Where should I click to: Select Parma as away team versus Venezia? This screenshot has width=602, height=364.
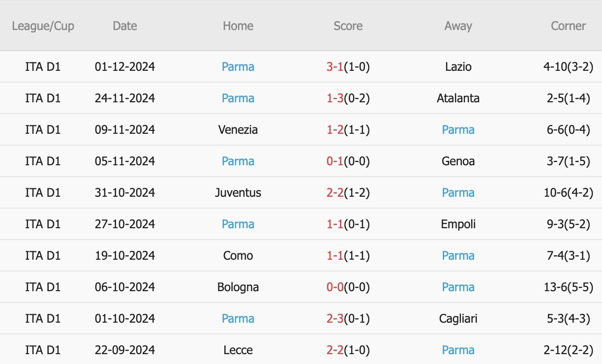point(458,129)
